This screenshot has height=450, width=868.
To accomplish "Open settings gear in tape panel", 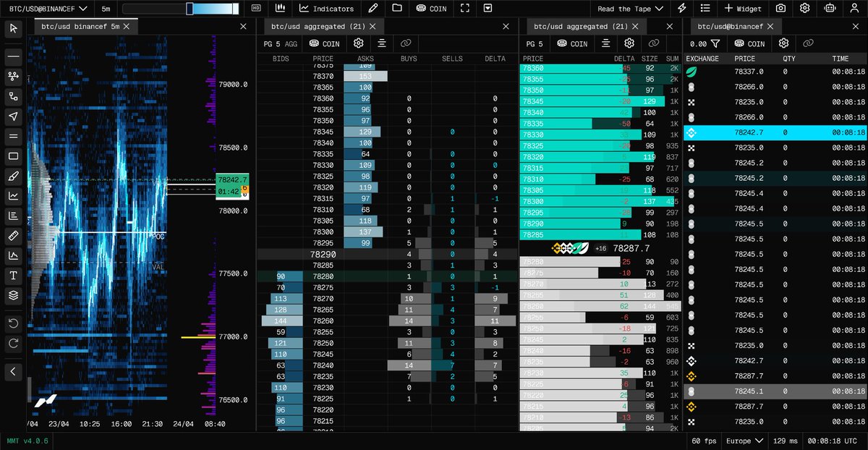I will [783, 43].
